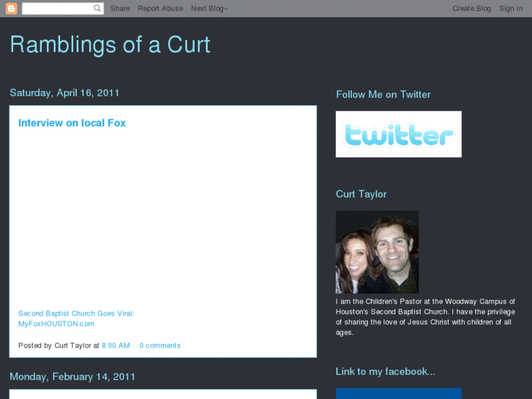The image size is (532, 399).
Task: Click the Link to my facebook heading
Action: [x=386, y=371]
